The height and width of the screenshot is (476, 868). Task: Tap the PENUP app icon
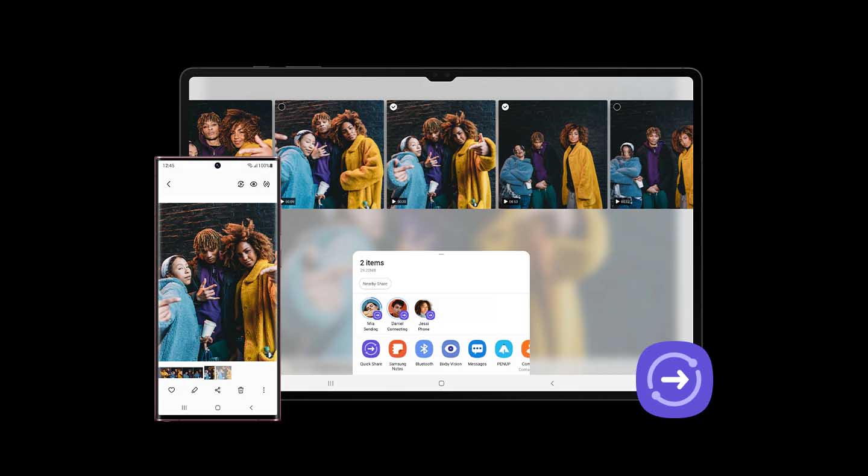coord(503,349)
